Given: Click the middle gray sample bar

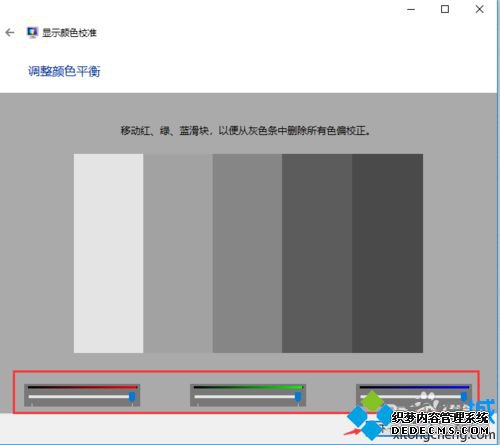Looking at the screenshot, I should (x=247, y=253).
